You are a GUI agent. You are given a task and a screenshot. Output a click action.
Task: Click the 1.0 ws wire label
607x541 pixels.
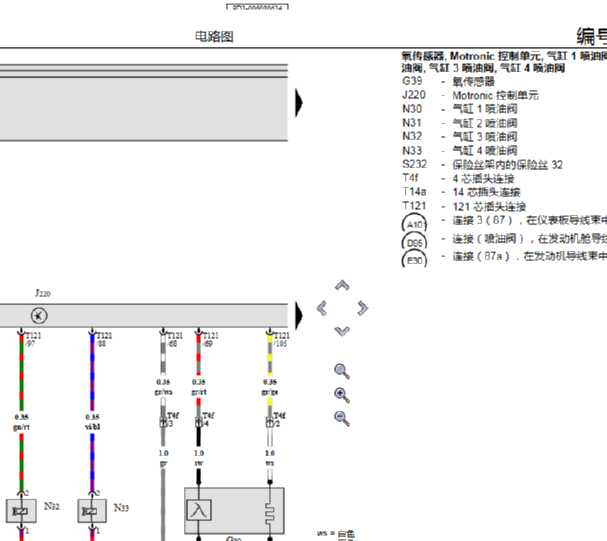click(270, 458)
